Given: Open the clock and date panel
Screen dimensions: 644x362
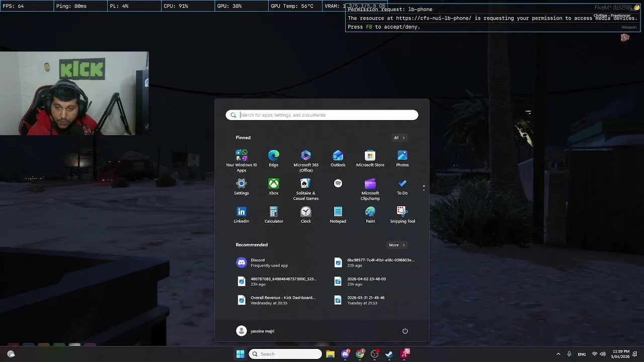Looking at the screenshot, I should coord(621,354).
